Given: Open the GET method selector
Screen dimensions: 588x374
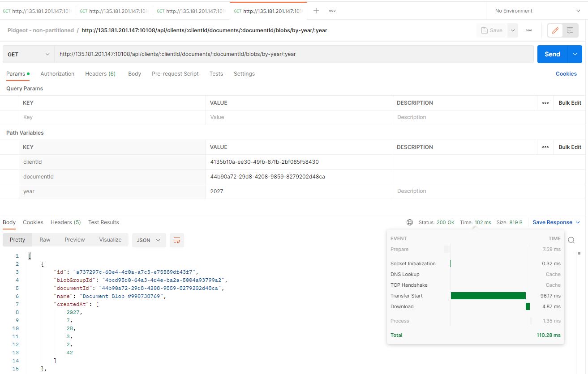Looking at the screenshot, I should point(29,54).
